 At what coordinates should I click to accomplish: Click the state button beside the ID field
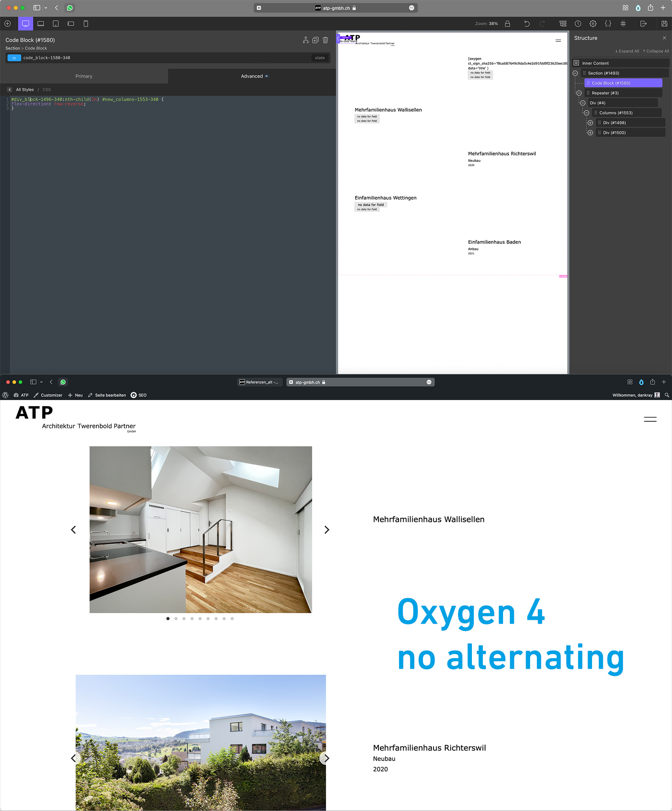coord(319,57)
